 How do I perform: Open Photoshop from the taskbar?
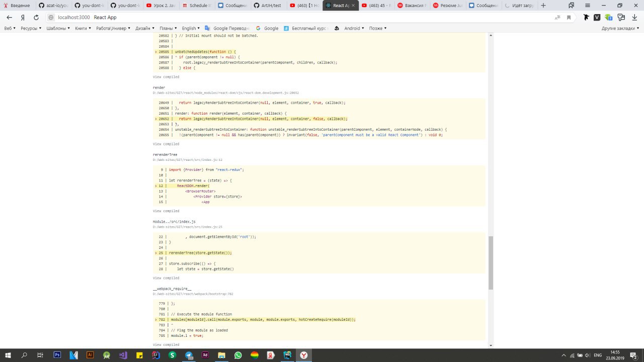(57, 355)
